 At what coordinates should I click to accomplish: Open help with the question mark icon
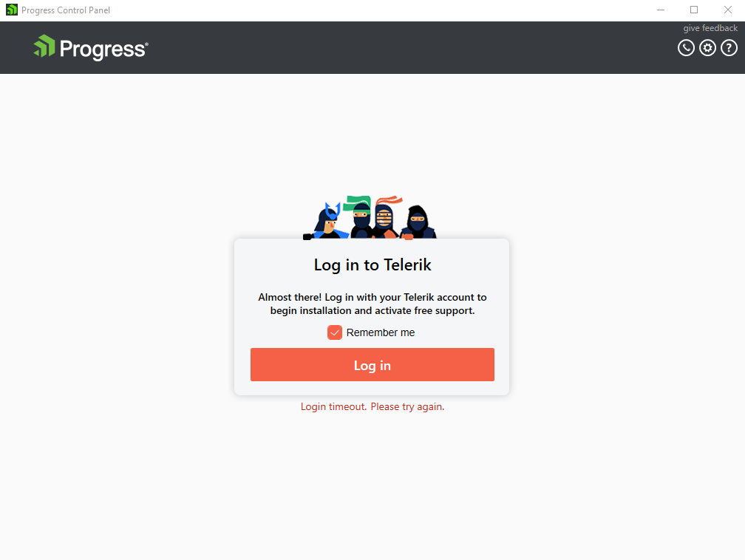click(x=729, y=48)
